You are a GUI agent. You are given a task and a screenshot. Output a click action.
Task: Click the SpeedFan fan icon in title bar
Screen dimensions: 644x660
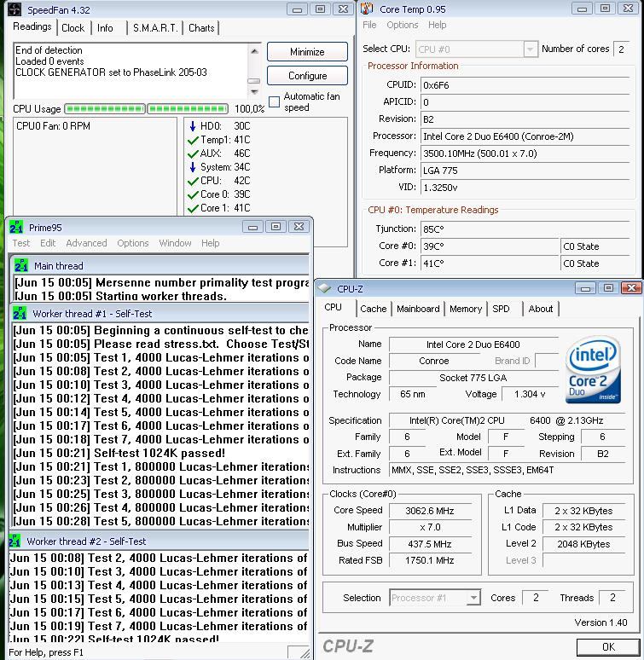[15, 9]
